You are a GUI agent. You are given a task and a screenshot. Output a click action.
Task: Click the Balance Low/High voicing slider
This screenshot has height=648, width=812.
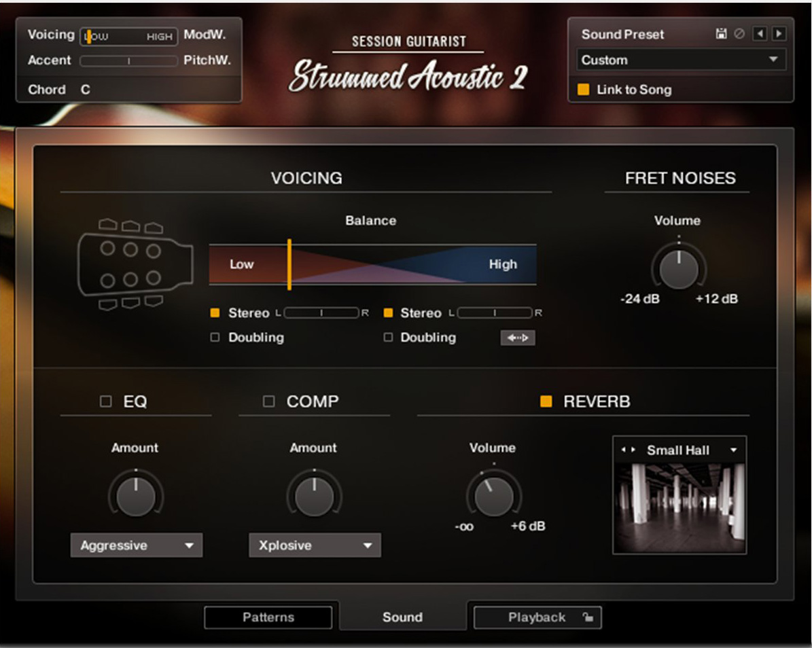[x=373, y=264]
